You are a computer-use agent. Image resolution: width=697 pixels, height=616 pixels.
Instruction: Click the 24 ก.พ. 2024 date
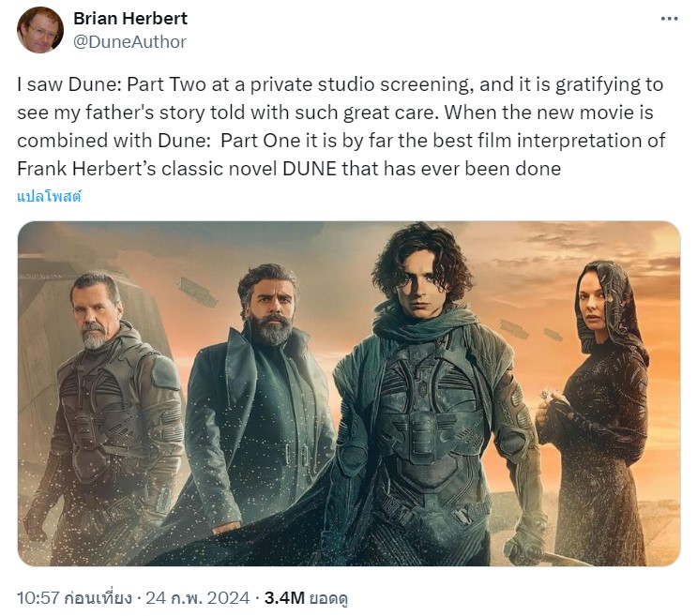(x=194, y=595)
